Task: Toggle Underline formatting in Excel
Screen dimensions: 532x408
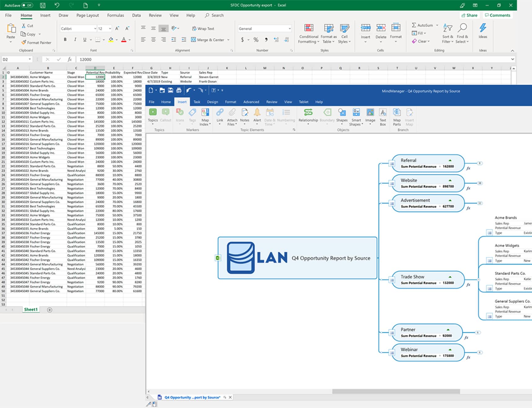Action: click(85, 39)
